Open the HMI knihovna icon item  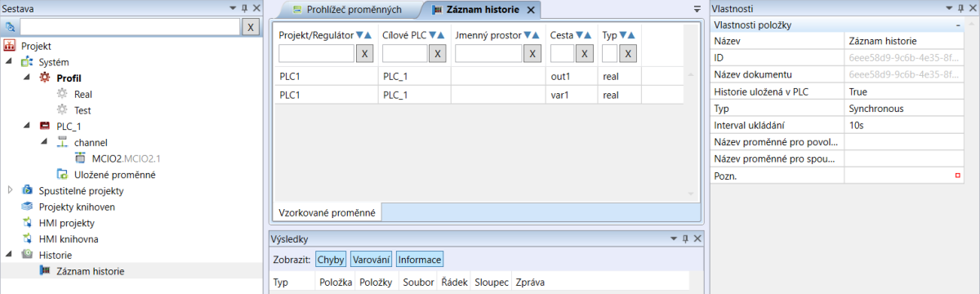tap(28, 238)
